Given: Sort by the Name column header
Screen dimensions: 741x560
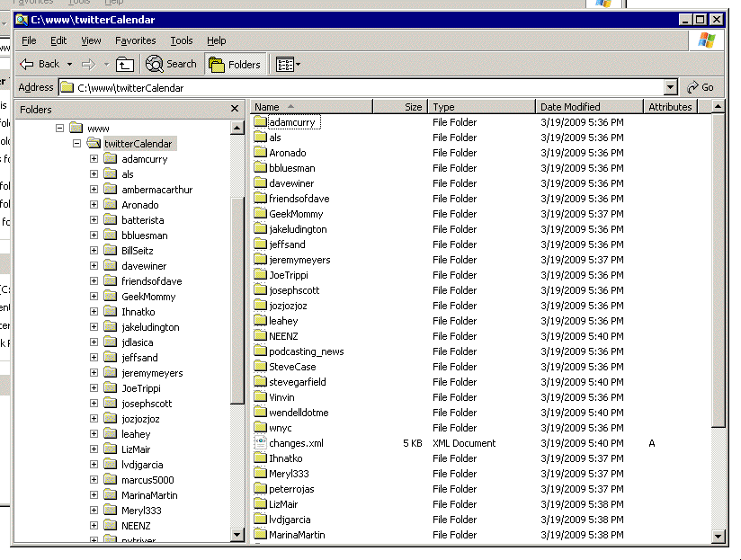Looking at the screenshot, I should (310, 107).
